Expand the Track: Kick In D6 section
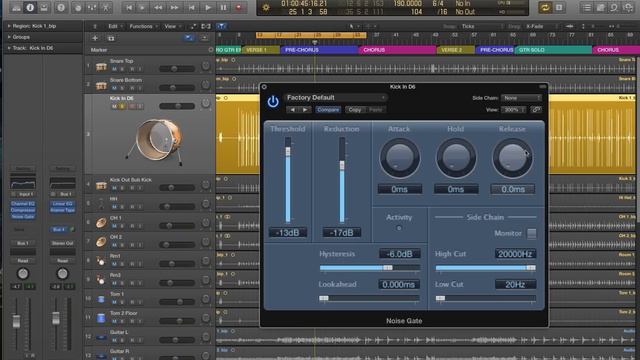Image resolution: width=640 pixels, height=360 pixels. point(9,48)
